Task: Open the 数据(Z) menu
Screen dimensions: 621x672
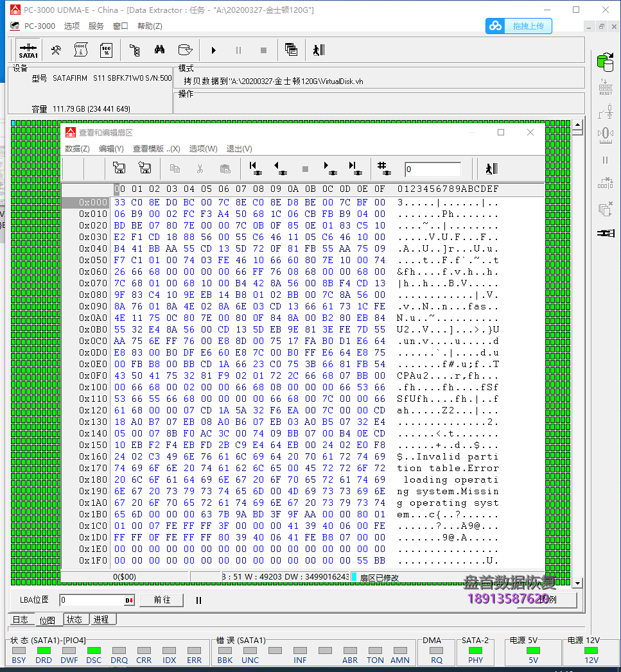Action: 77,149
